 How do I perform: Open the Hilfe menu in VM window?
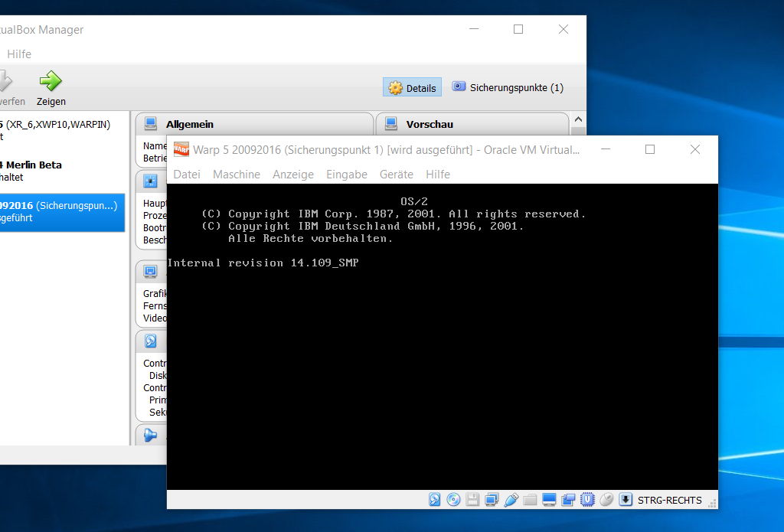438,175
